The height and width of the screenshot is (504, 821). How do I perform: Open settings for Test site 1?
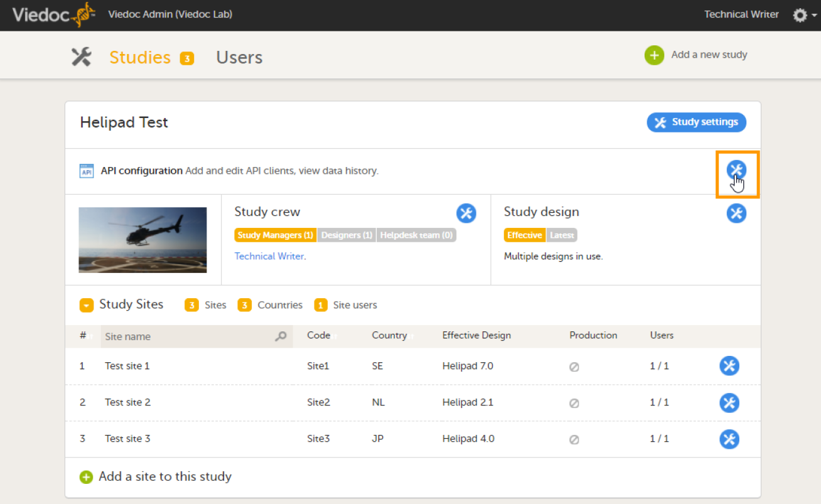coord(729,366)
